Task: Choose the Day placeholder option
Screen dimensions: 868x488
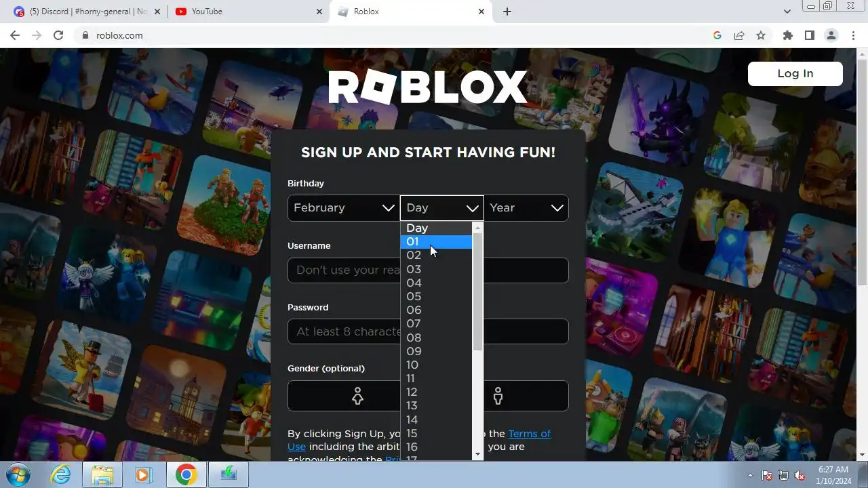Action: (436, 228)
